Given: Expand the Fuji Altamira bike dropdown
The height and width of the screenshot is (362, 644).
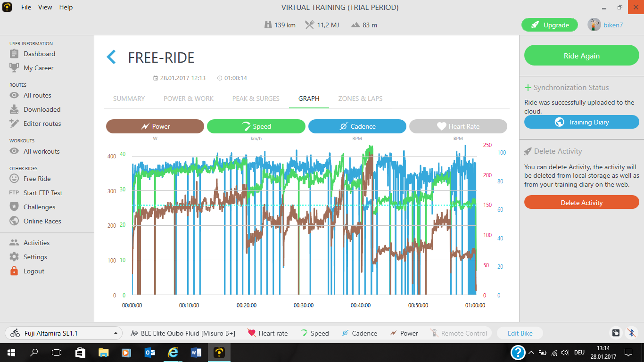Looking at the screenshot, I should (x=116, y=333).
